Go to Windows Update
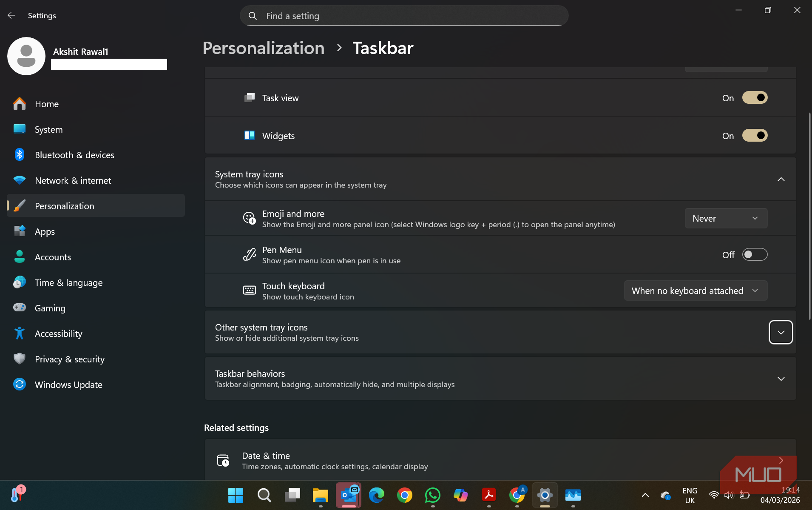 coord(96,385)
